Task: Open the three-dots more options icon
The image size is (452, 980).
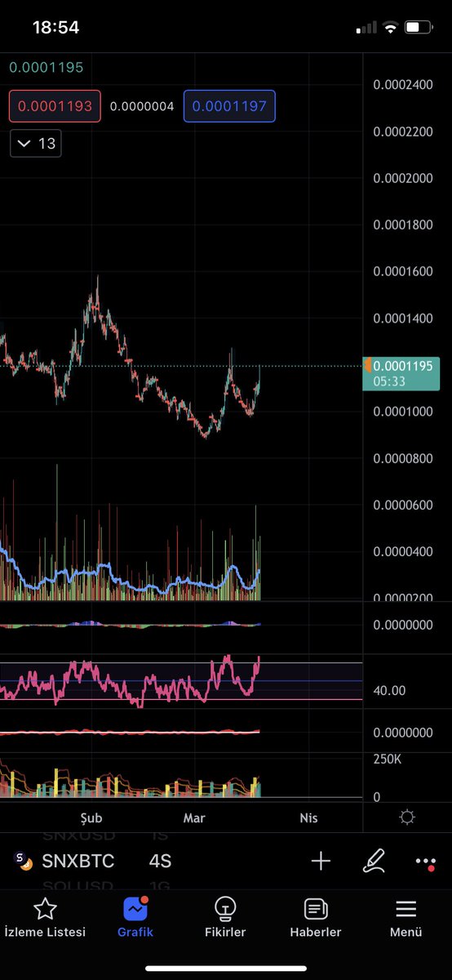Action: (426, 861)
